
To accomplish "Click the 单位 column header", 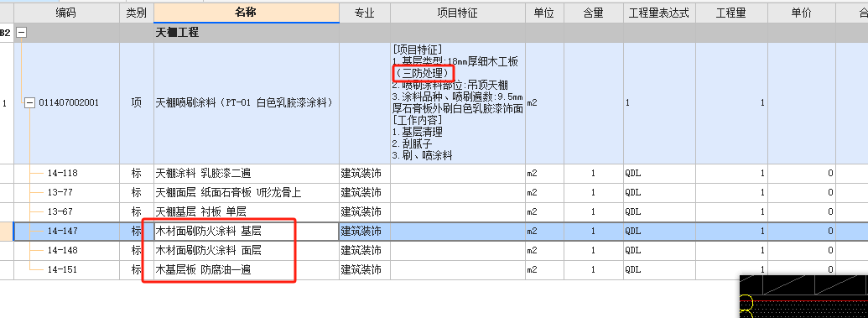I will coord(545,13).
